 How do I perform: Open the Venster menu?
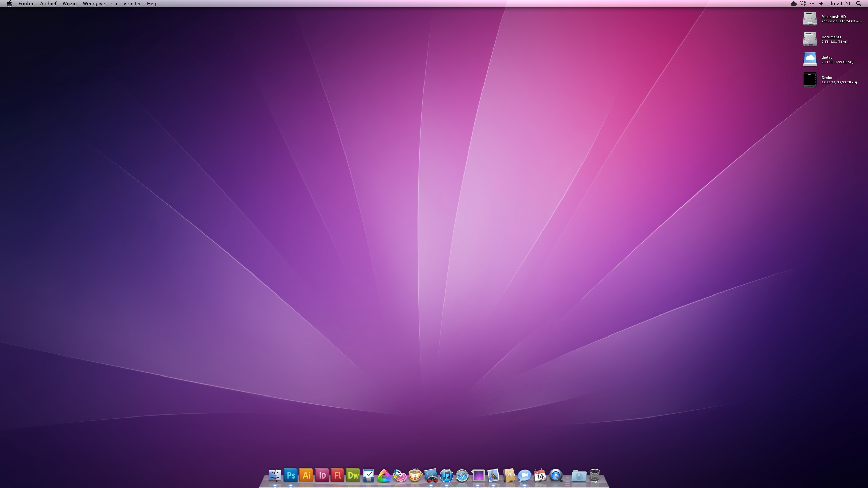click(x=132, y=4)
